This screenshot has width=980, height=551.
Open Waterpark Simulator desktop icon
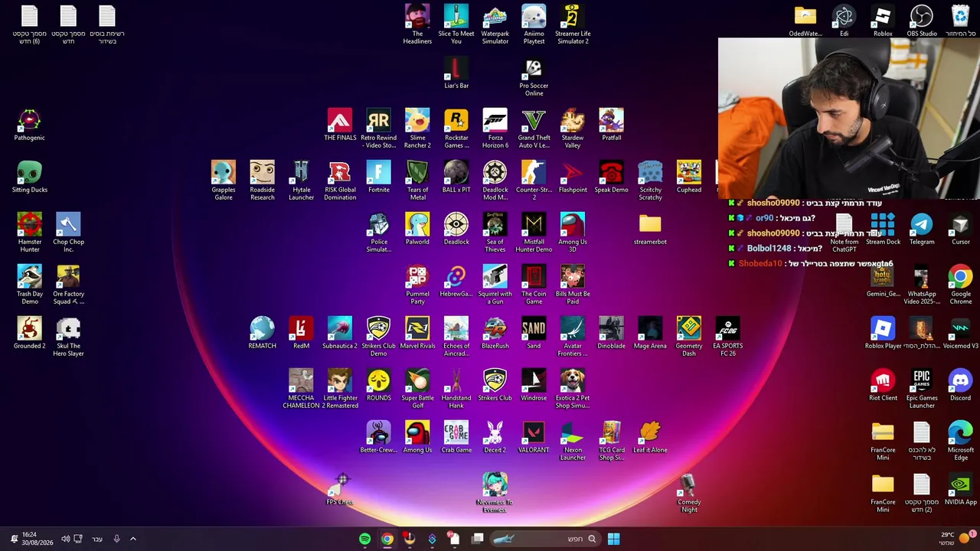click(495, 24)
